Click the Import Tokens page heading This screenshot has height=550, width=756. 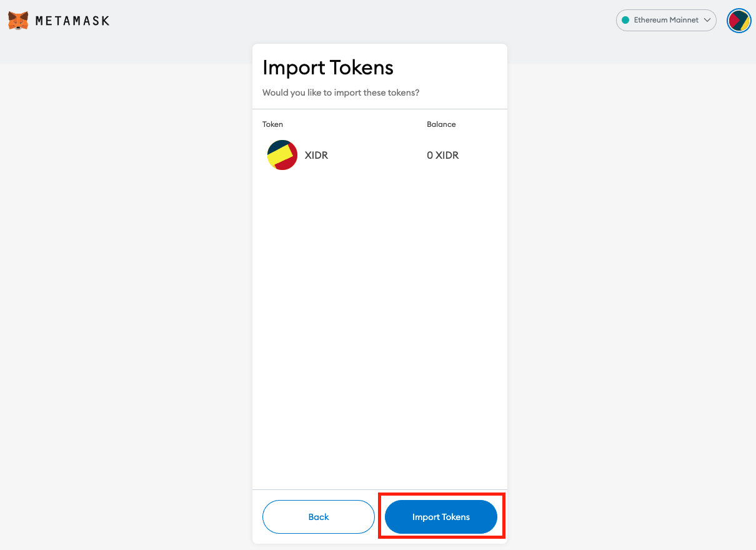coord(328,67)
